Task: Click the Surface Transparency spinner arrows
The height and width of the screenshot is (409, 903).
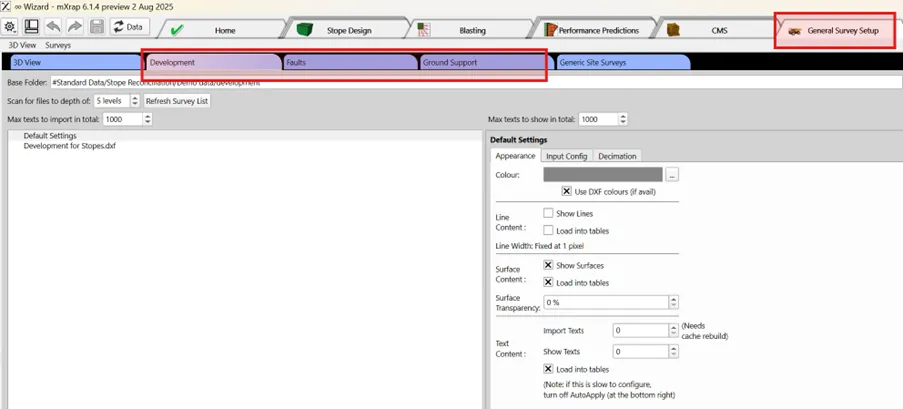Action: (674, 302)
